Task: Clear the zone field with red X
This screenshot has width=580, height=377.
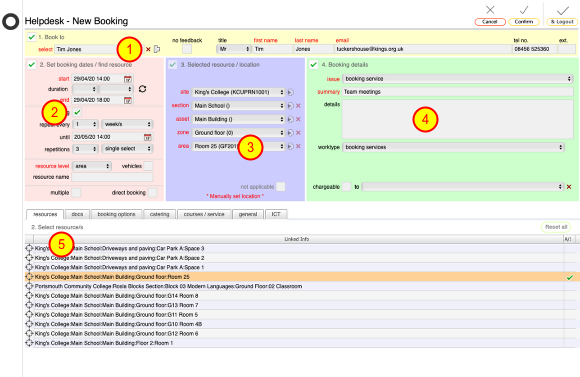Action: click(298, 133)
